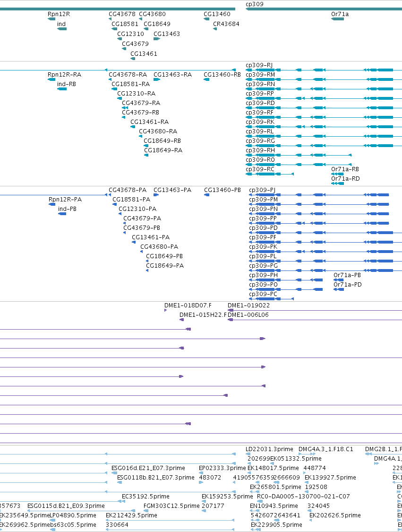
Task: Select transcript CG18649-RB label
Action: pyautogui.click(x=162, y=141)
